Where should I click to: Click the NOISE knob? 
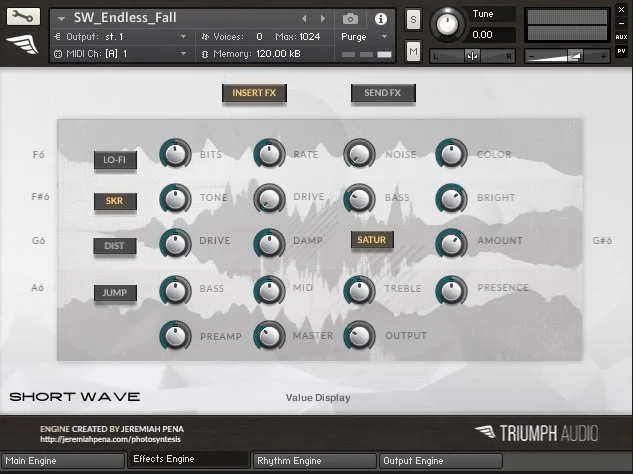tap(359, 154)
